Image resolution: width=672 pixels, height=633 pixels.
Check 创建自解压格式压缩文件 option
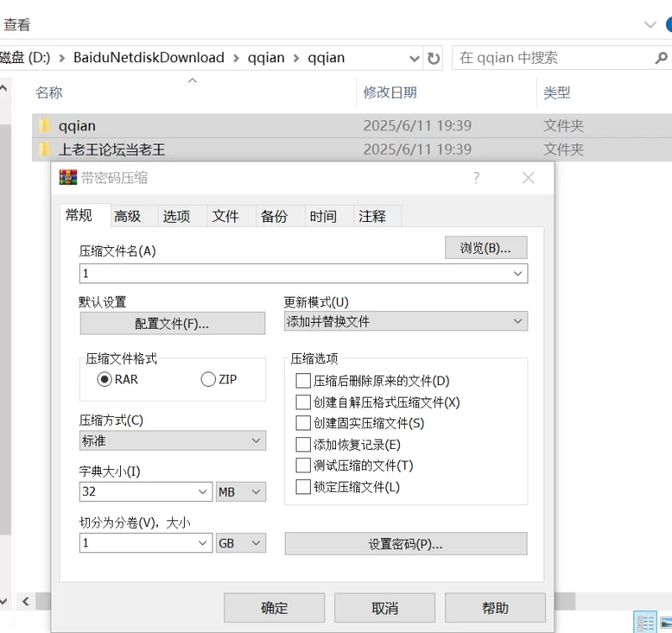[x=302, y=402]
